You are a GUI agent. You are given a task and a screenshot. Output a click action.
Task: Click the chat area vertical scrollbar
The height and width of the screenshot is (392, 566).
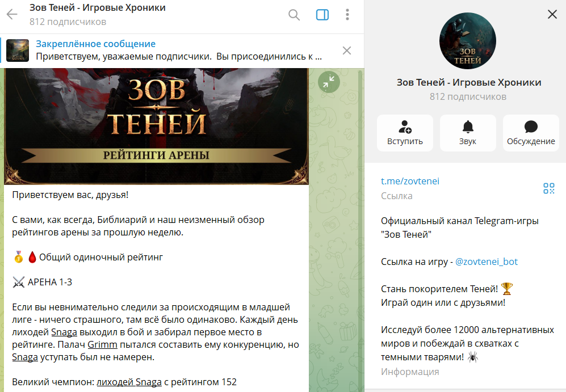click(x=360, y=230)
